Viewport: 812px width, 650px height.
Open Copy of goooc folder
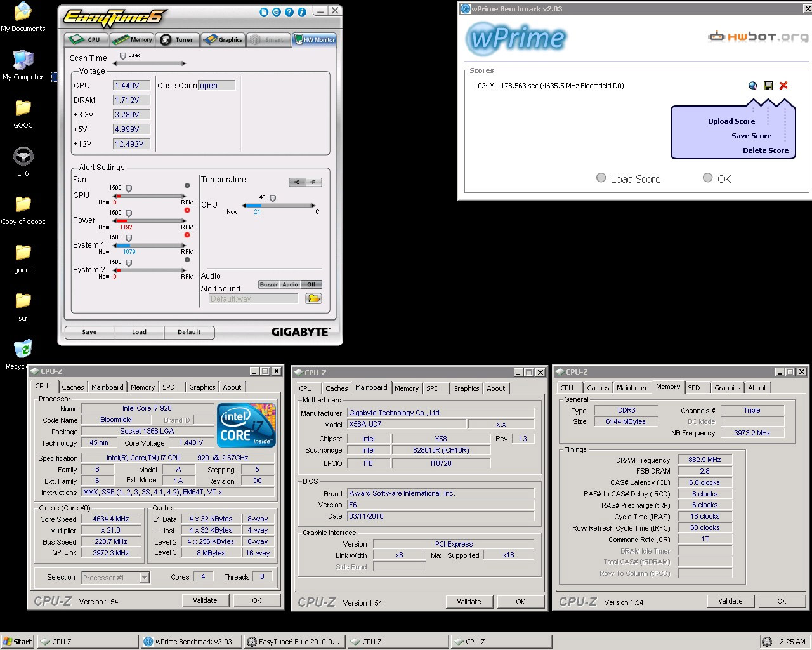[x=23, y=210]
